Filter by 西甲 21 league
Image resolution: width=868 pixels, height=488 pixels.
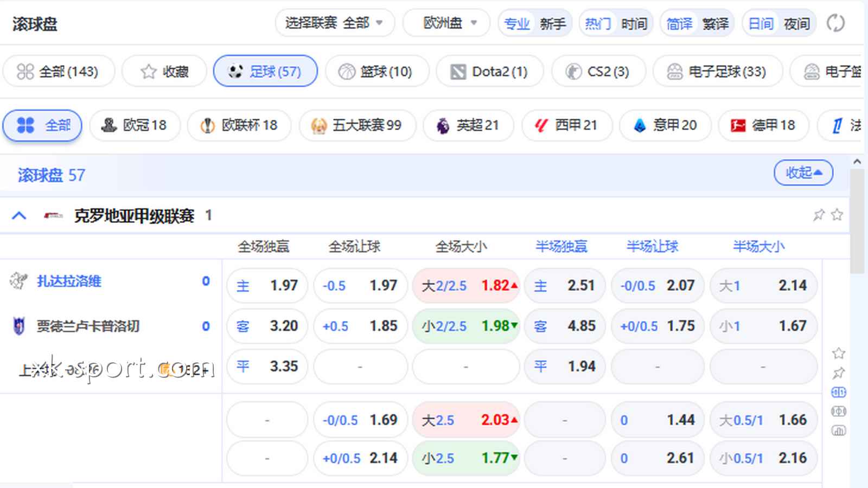(567, 125)
